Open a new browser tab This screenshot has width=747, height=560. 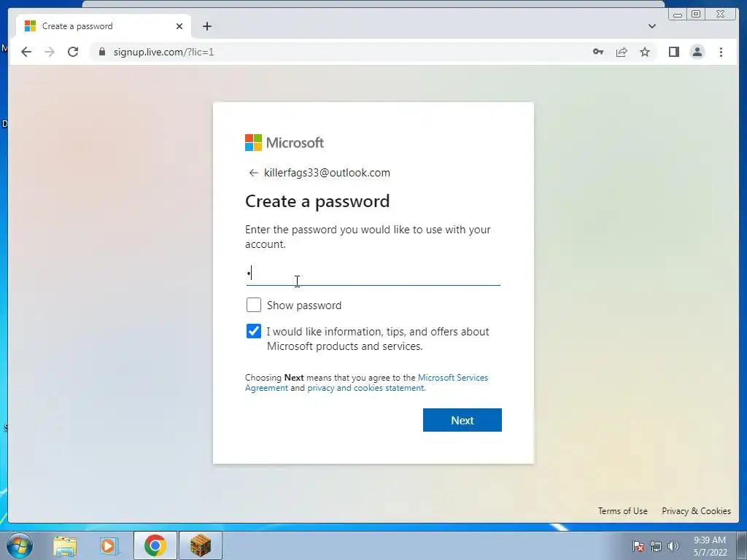point(206,26)
